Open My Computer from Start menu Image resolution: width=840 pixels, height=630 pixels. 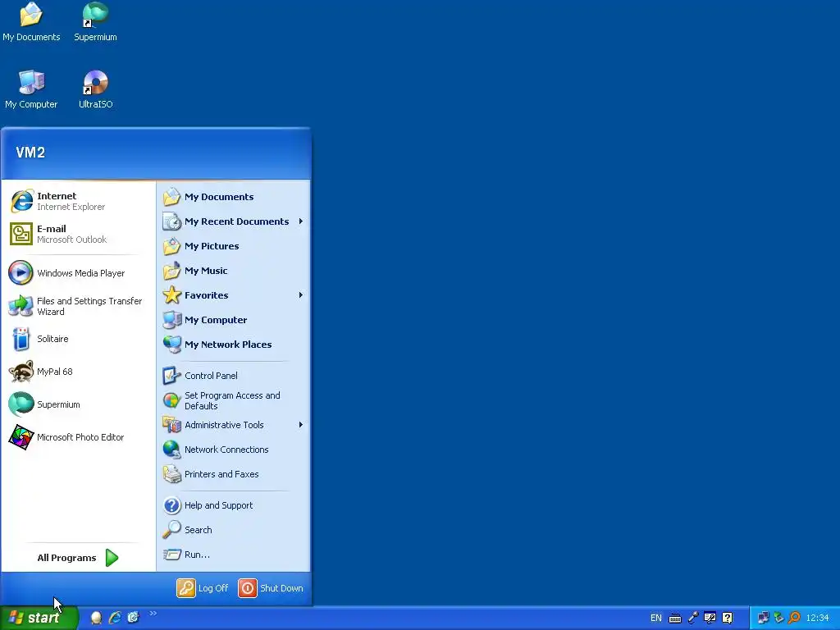[x=234, y=320]
